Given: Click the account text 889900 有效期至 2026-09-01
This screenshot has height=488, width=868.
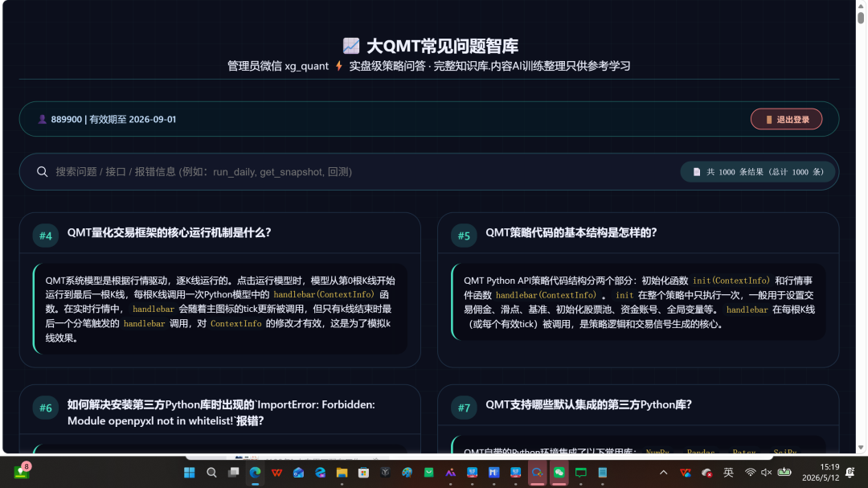Looking at the screenshot, I should 113,119.
